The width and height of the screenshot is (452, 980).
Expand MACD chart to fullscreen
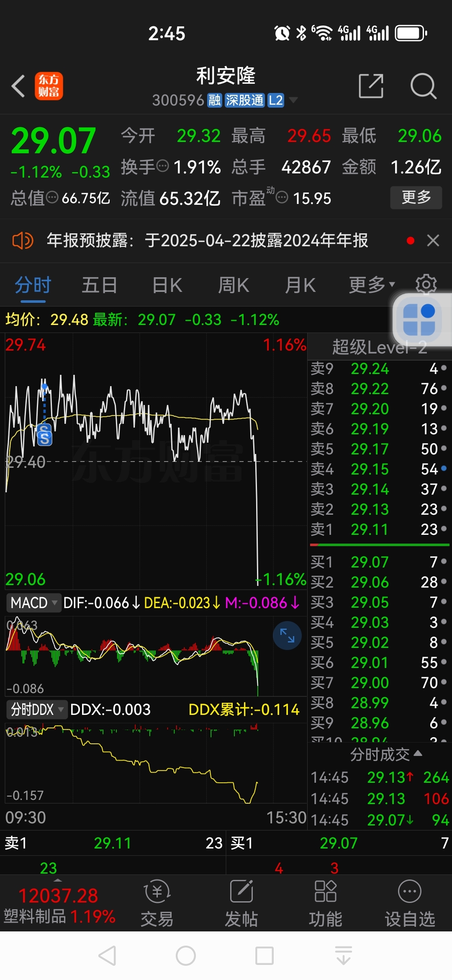(287, 635)
